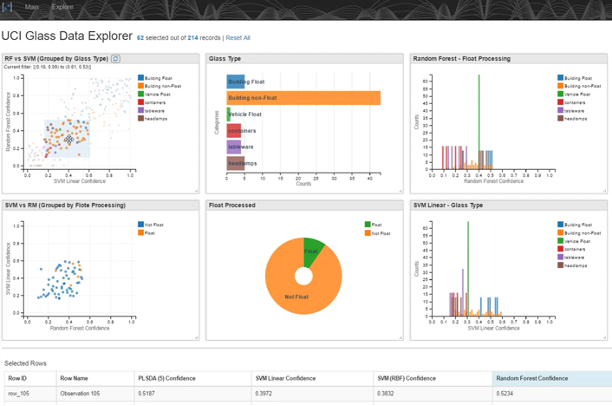This screenshot has width=612, height=406.
Task: Select the containers bar in Glass Type chart
Action: (x=234, y=131)
